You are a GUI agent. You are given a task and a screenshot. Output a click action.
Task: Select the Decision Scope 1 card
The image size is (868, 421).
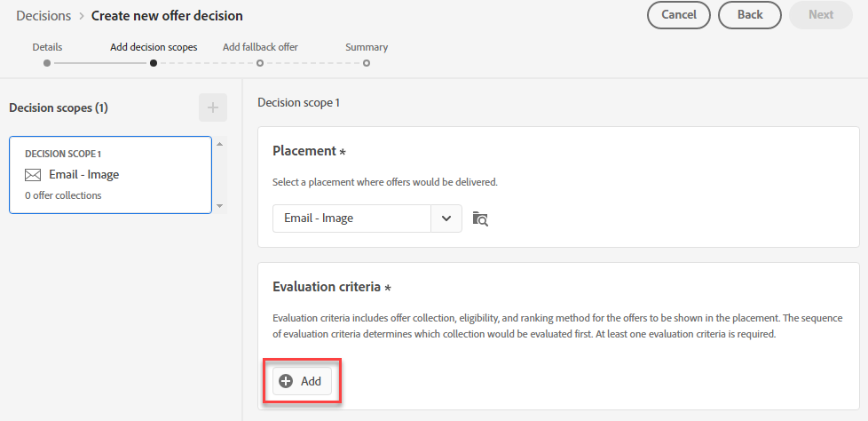click(x=111, y=175)
